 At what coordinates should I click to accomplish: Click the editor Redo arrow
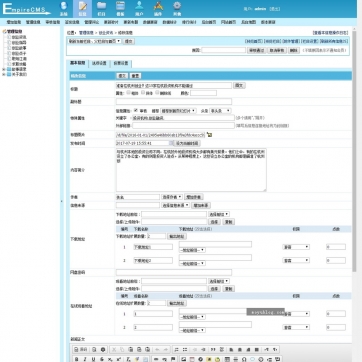[166, 349]
